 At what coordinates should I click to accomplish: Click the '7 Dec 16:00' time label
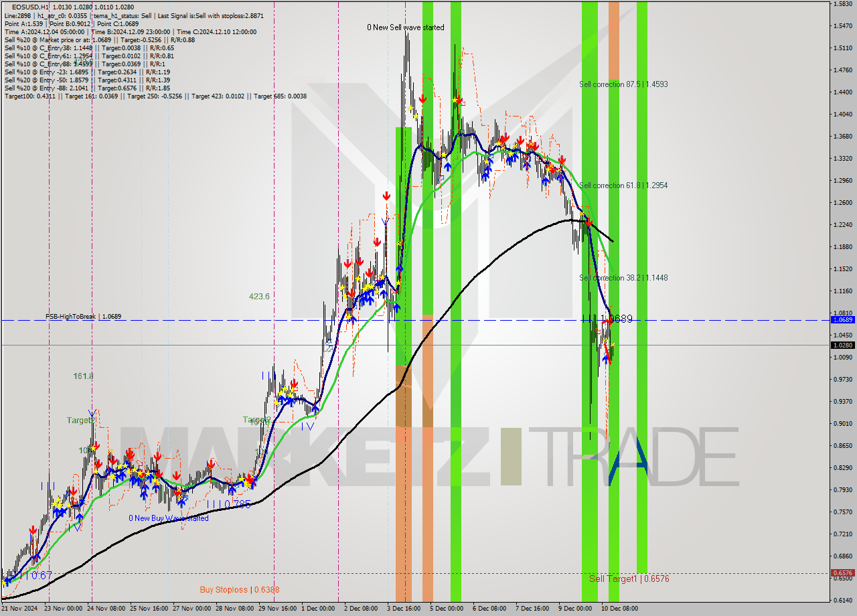pos(532,609)
